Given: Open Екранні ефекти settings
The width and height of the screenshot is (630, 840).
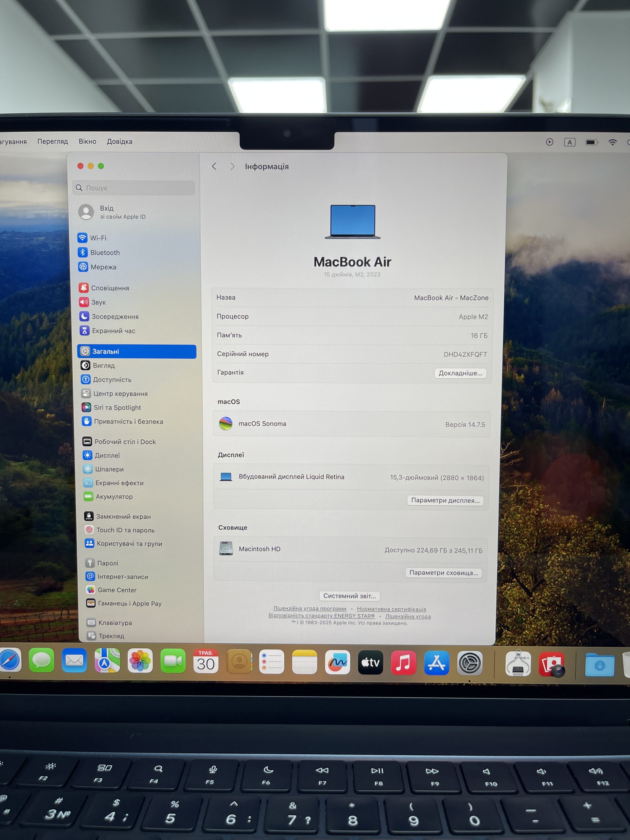Looking at the screenshot, I should pyautogui.click(x=114, y=483).
